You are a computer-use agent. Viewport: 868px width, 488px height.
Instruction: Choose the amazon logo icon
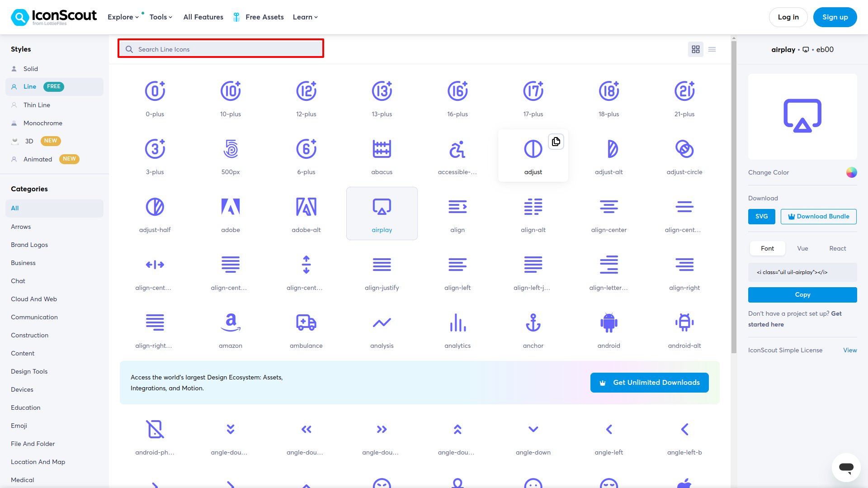click(x=231, y=323)
